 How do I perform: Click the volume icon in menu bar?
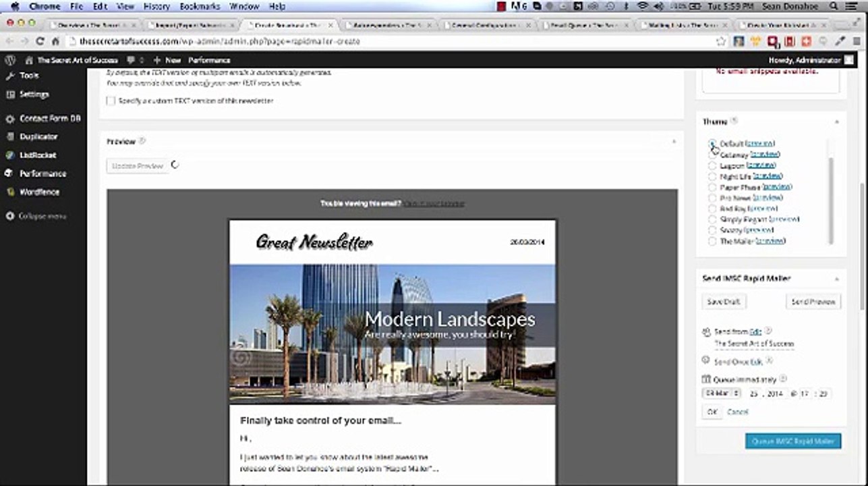pyautogui.click(x=659, y=6)
